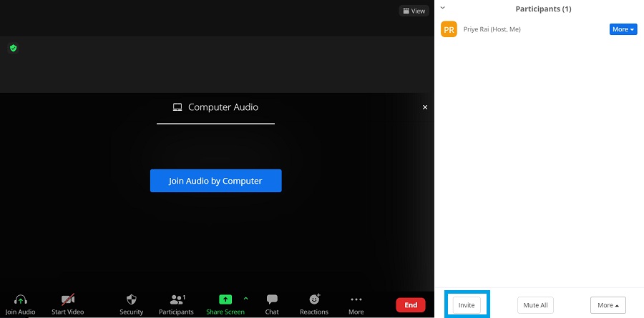Toggle the Participants panel icon
Image resolution: width=644 pixels, height=318 pixels.
(x=176, y=300)
